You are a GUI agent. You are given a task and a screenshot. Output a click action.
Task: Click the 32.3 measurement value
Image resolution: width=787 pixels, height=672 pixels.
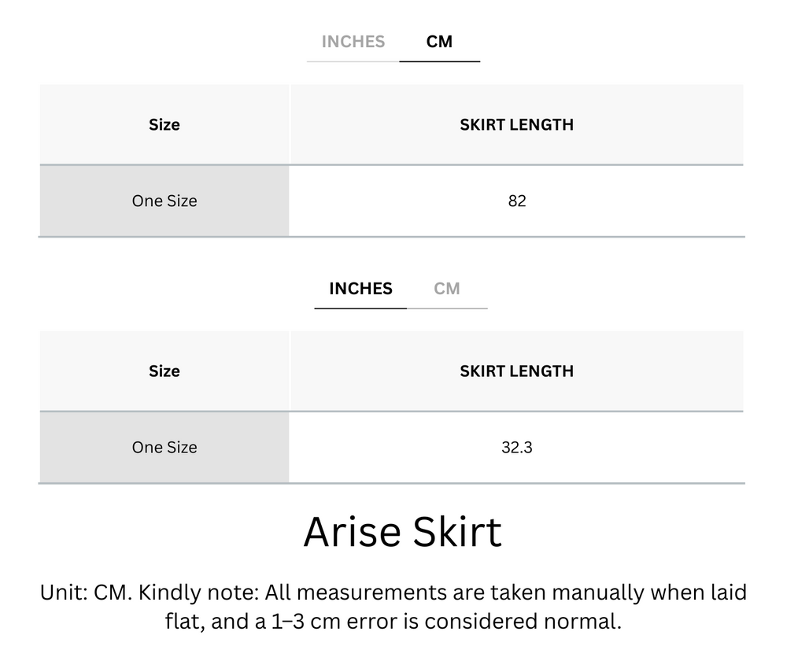517,447
